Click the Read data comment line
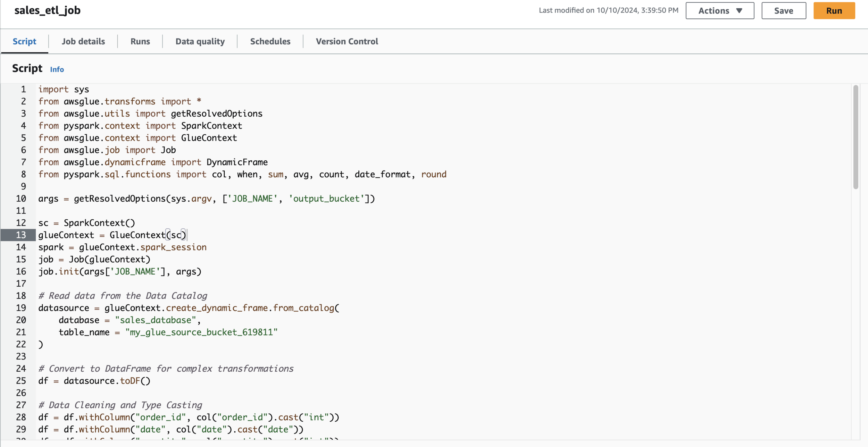 (x=123, y=296)
